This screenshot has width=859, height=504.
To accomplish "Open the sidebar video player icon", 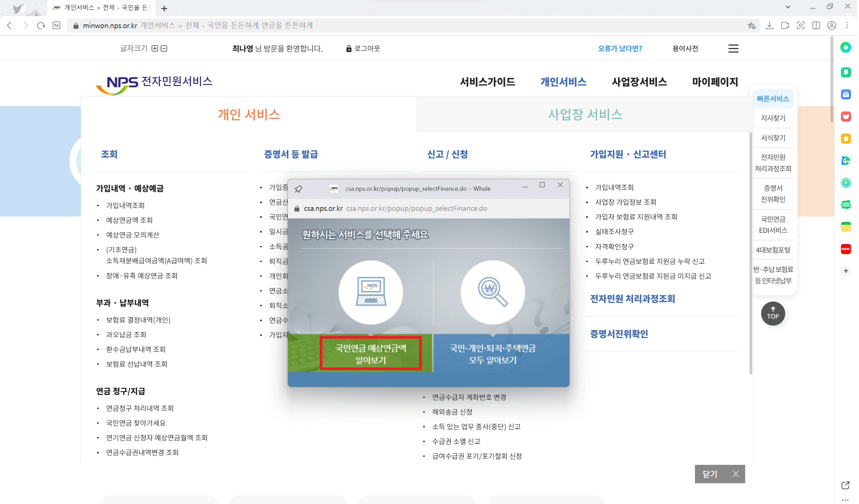I will pyautogui.click(x=846, y=183).
